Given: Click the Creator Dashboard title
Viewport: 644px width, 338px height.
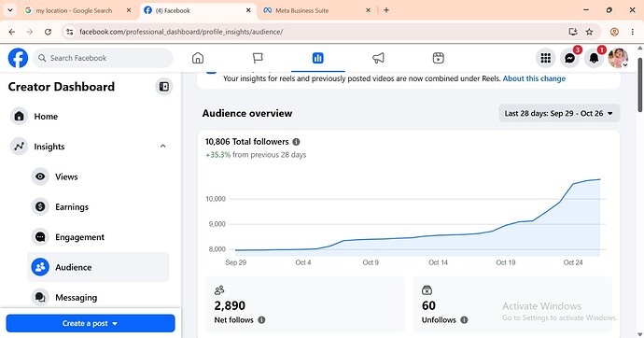Looking at the screenshot, I should pos(62,87).
